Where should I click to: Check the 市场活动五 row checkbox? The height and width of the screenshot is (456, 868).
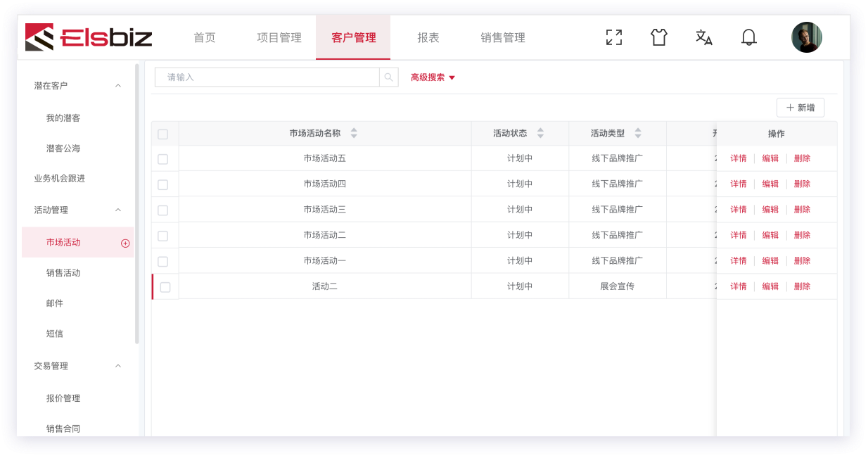163,159
